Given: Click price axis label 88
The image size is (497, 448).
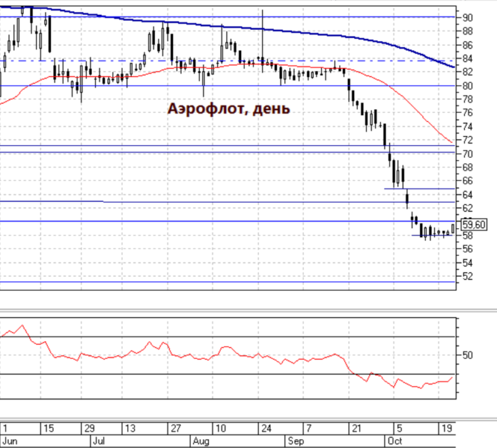Looking at the screenshot, I should [468, 31].
